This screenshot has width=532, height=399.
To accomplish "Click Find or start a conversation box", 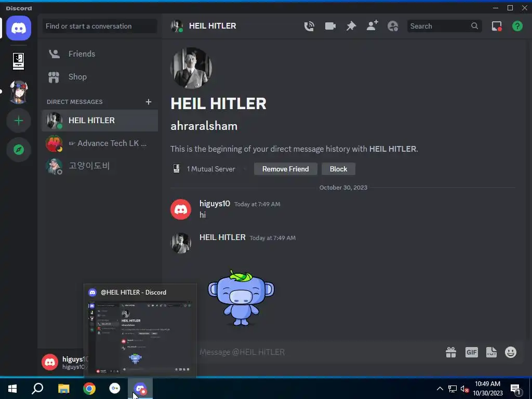I will coord(100,26).
